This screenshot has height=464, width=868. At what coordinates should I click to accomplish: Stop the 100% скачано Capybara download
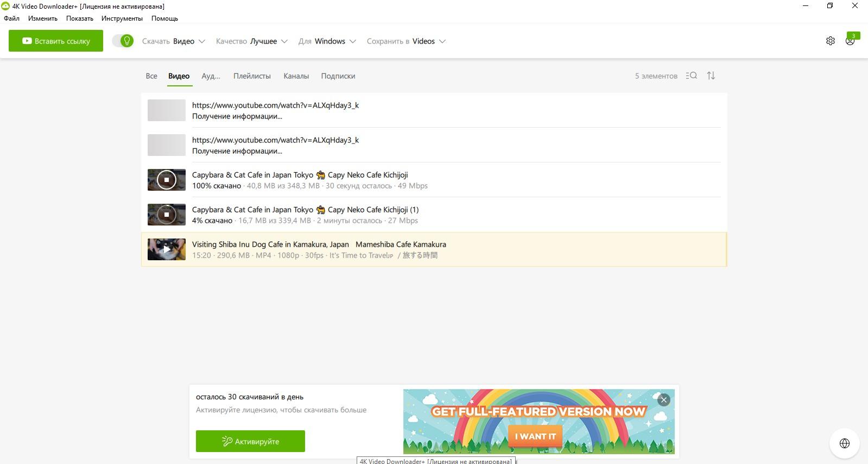tap(167, 180)
